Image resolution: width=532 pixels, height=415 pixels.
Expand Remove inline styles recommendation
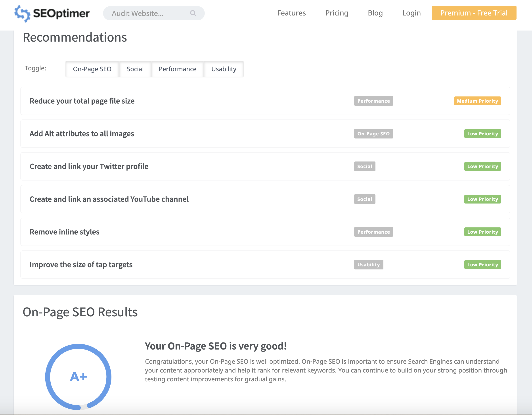click(65, 232)
